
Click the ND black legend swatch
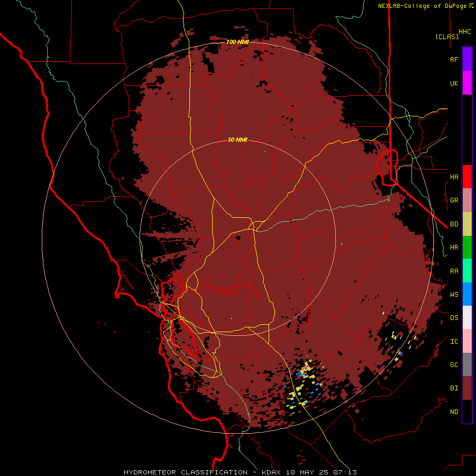point(467,411)
